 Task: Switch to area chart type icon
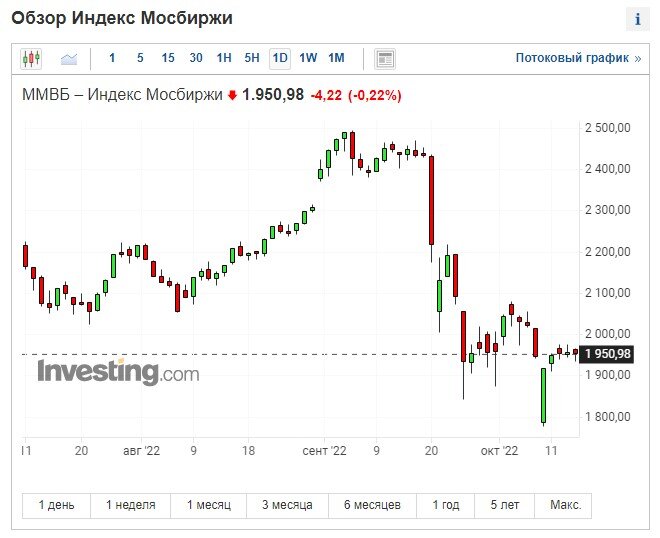[x=69, y=59]
